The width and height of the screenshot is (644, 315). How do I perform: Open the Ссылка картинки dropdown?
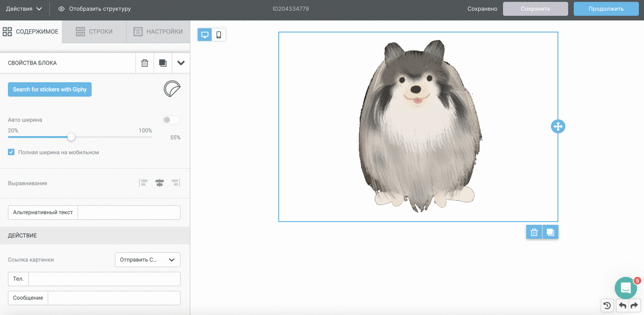pyautogui.click(x=148, y=260)
